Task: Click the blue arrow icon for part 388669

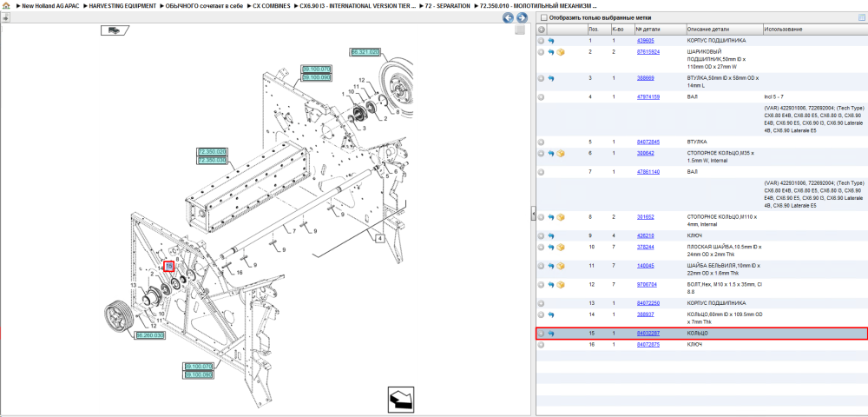Action: tap(551, 78)
